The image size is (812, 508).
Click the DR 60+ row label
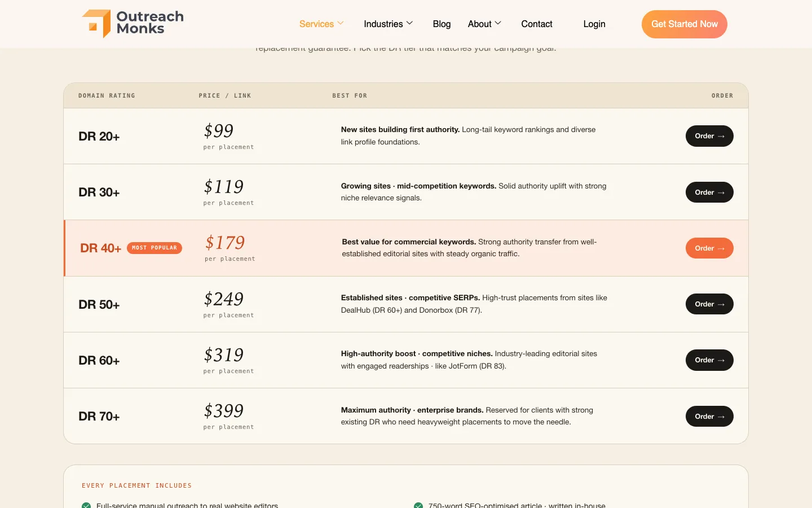click(x=99, y=361)
